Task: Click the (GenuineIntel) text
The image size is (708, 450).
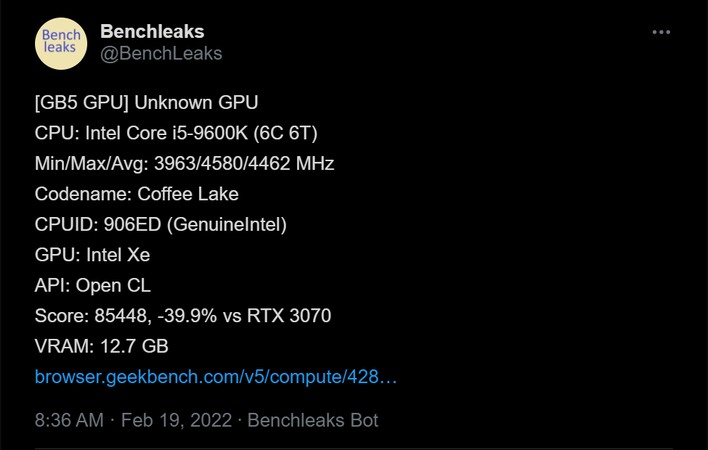Action: tap(227, 224)
